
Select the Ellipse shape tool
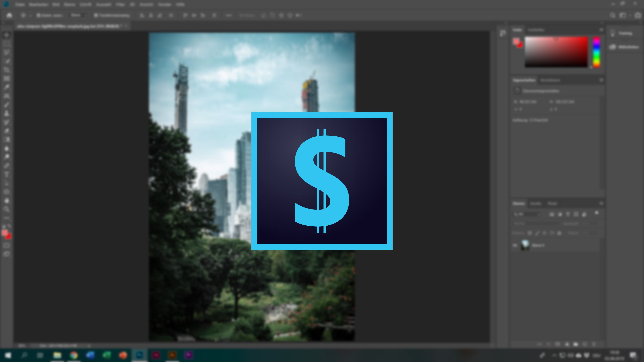[x=7, y=192]
